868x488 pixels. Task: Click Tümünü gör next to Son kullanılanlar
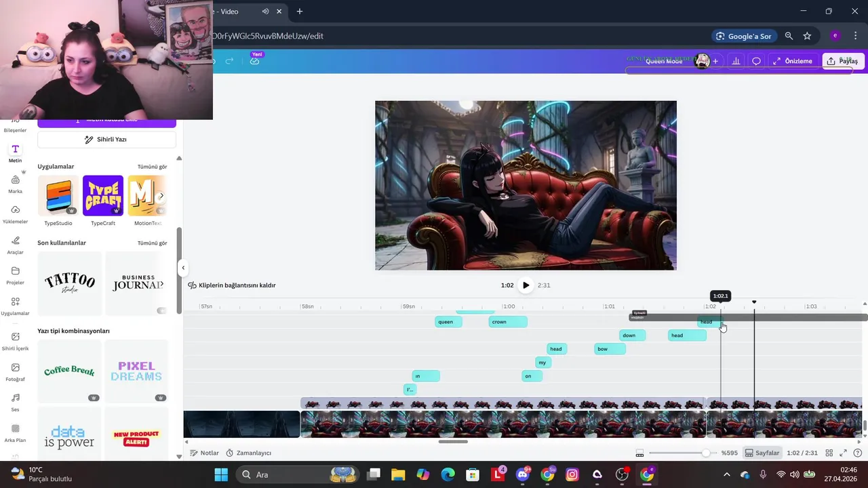pyautogui.click(x=152, y=243)
